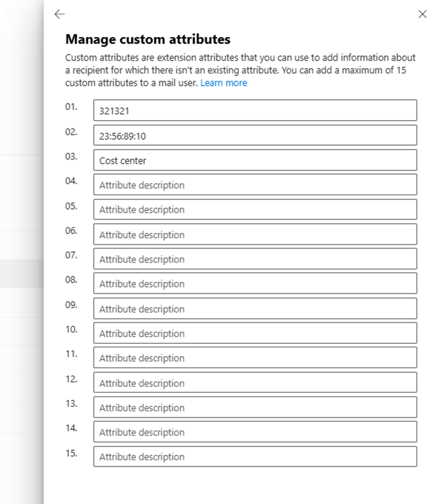Click the custom attribute 11 text field
This screenshot has height=504, width=435.
click(255, 358)
